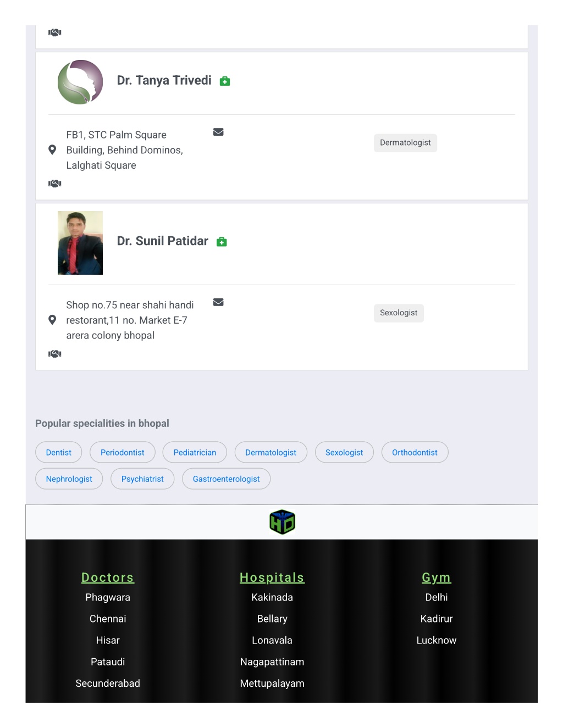
Task: Select the Dentist speciality chip
Action: pyautogui.click(x=59, y=452)
